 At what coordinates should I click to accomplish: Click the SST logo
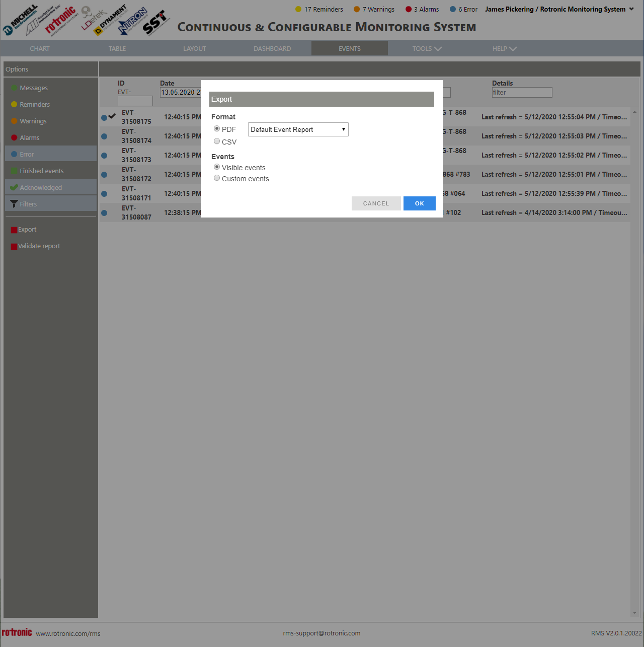155,23
